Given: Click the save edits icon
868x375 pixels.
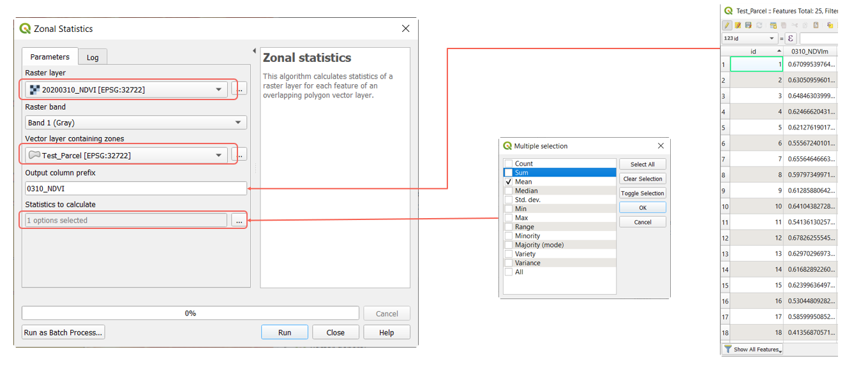Looking at the screenshot, I should (748, 26).
